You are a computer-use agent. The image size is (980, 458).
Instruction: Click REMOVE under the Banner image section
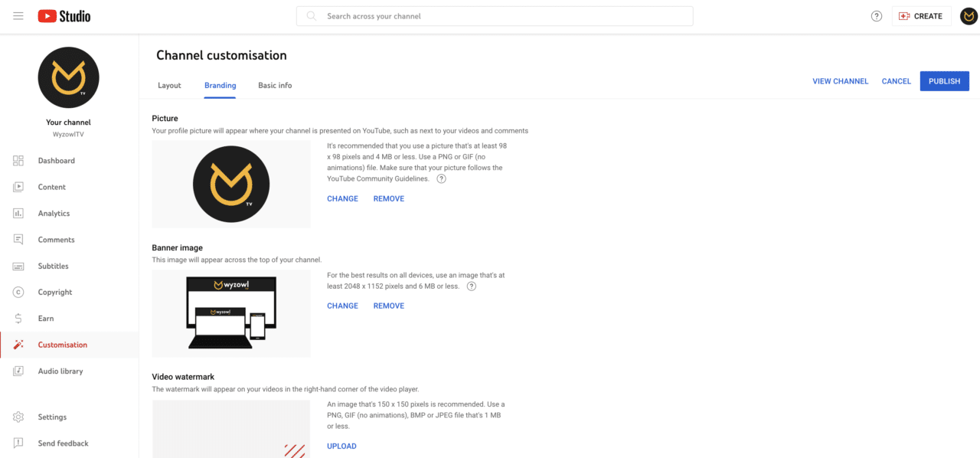coord(389,306)
